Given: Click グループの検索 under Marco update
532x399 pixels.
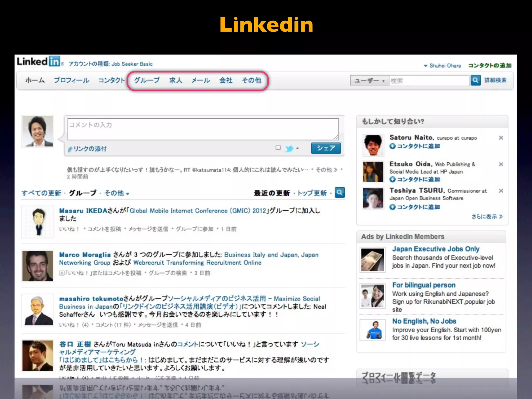Looking at the screenshot, I should click(x=168, y=273).
